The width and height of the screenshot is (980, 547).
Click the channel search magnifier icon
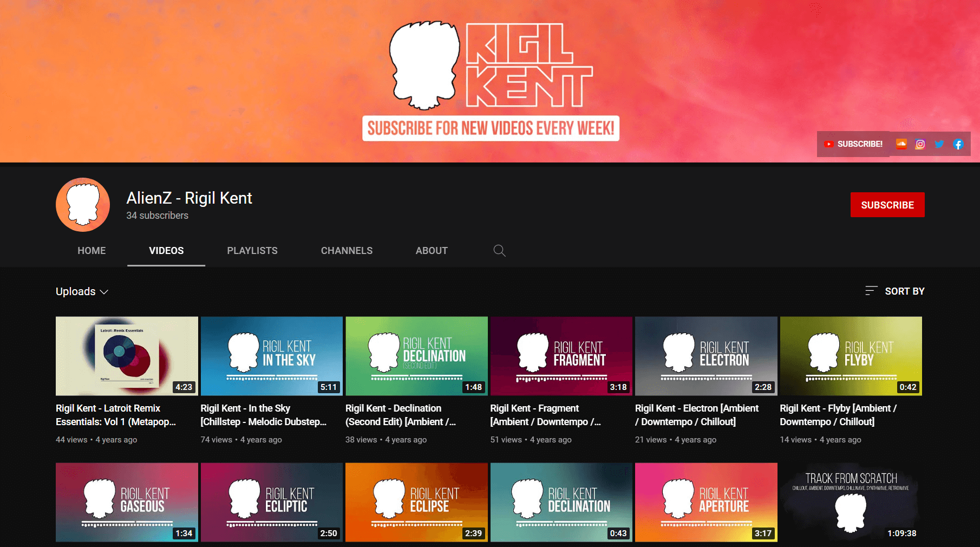click(x=499, y=251)
